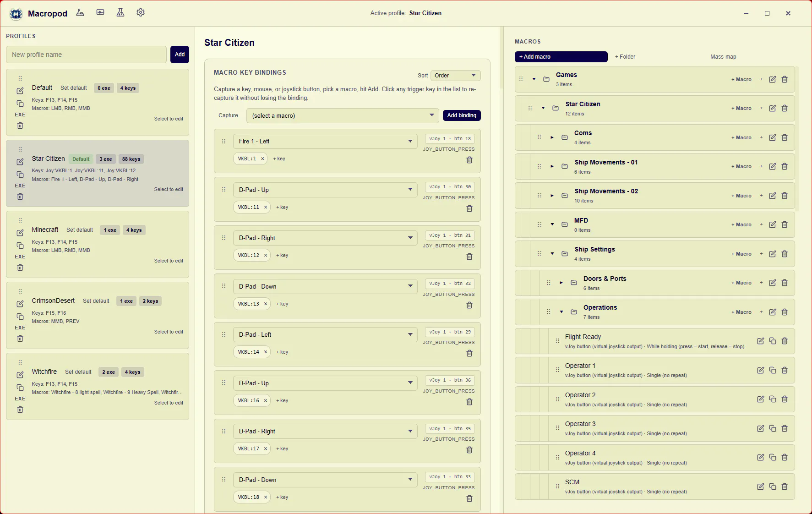The width and height of the screenshot is (812, 514).
Task: Collapse the Operations folder
Action: [561, 312]
